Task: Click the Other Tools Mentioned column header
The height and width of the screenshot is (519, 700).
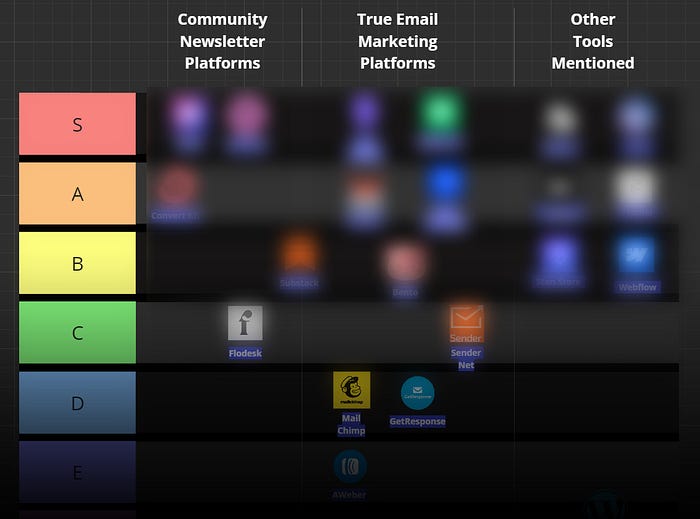Action: click(x=593, y=41)
